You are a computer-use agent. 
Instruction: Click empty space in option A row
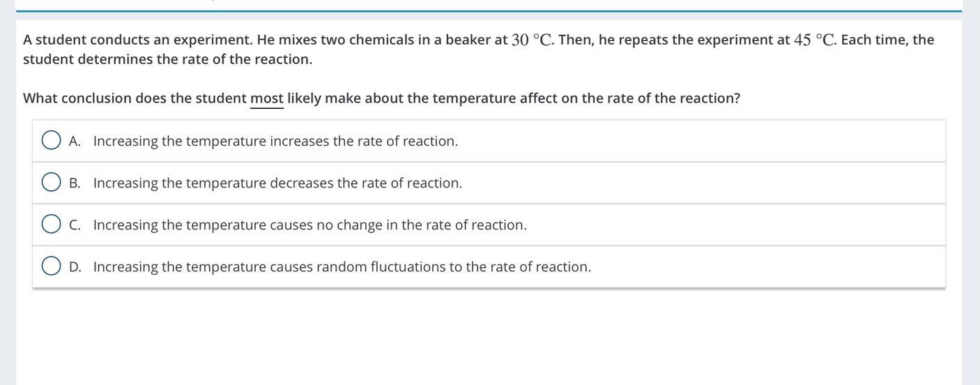(x=697, y=141)
